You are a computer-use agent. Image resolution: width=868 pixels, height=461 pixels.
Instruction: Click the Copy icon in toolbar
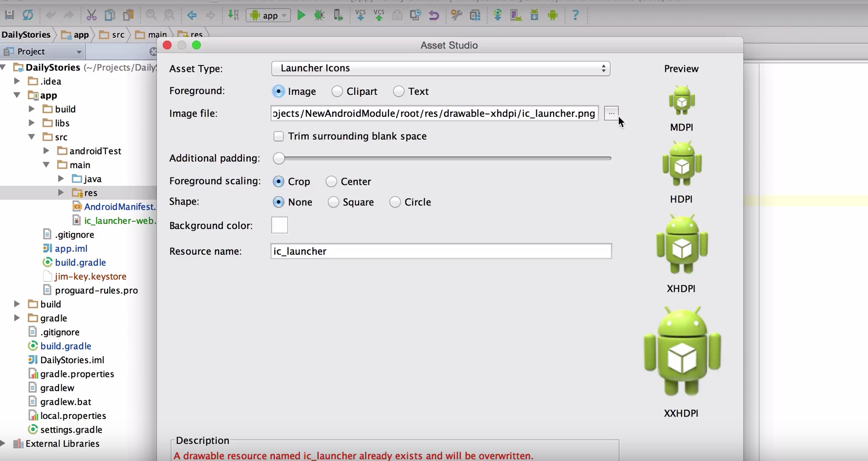(x=110, y=15)
